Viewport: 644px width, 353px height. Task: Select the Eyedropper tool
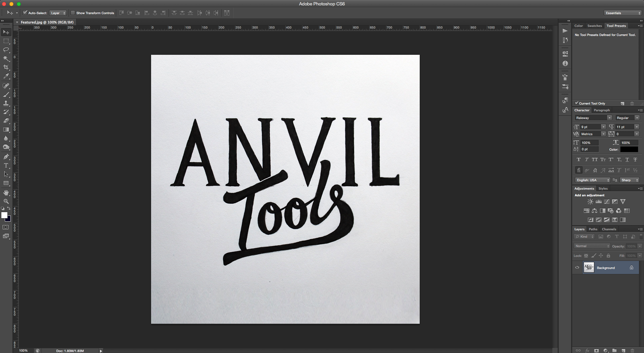click(x=6, y=76)
